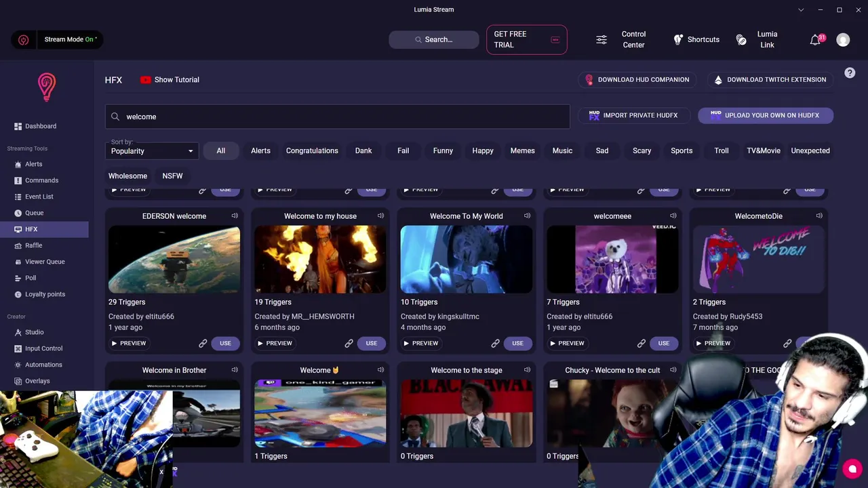Open Dashboard in sidebar
Viewport: 868px width, 488px height.
44,126
